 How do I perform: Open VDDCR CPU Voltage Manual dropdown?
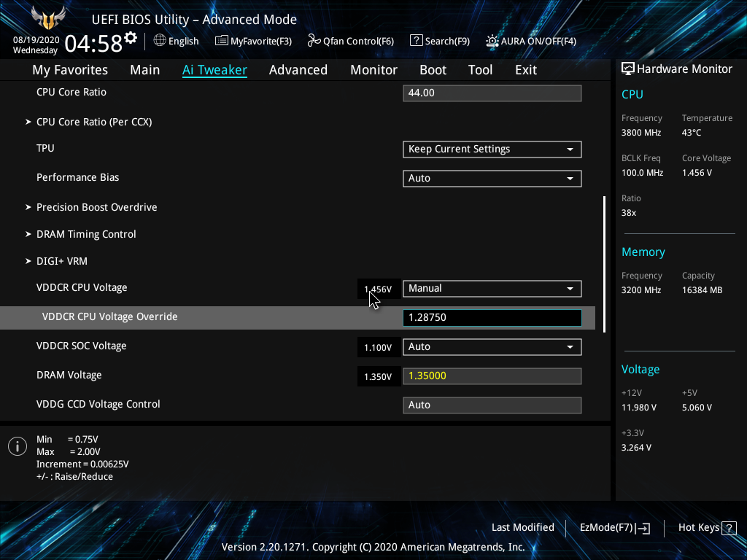492,289
